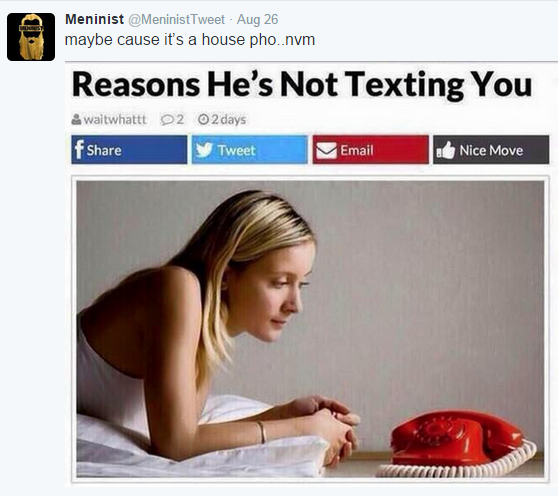Open the waitwhattt author link
This screenshot has width=558, height=496.
[x=115, y=119]
